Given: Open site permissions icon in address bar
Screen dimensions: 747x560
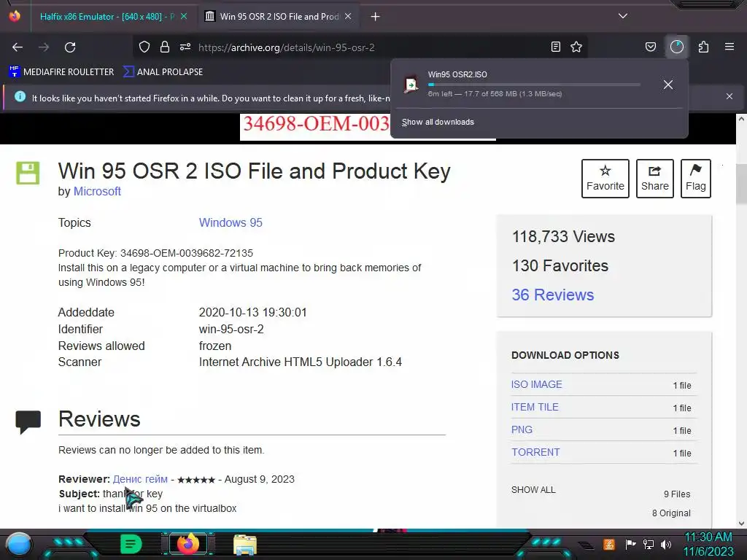Looking at the screenshot, I should pyautogui.click(x=185, y=47).
